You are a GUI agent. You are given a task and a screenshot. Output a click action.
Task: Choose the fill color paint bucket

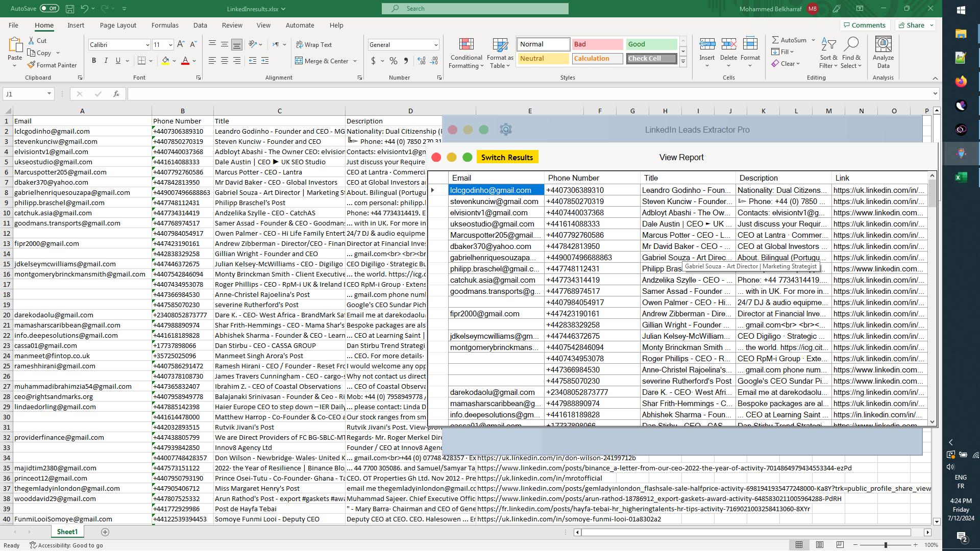pos(165,61)
